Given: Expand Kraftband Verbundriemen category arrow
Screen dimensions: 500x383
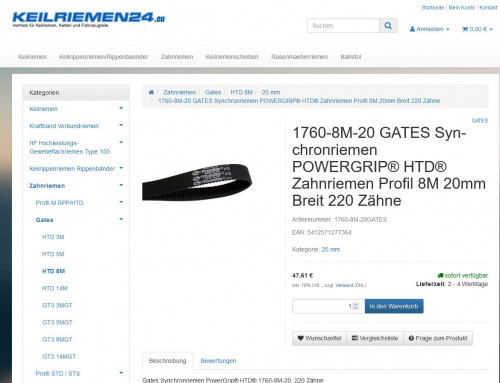Looking at the screenshot, I should pyautogui.click(x=121, y=125).
